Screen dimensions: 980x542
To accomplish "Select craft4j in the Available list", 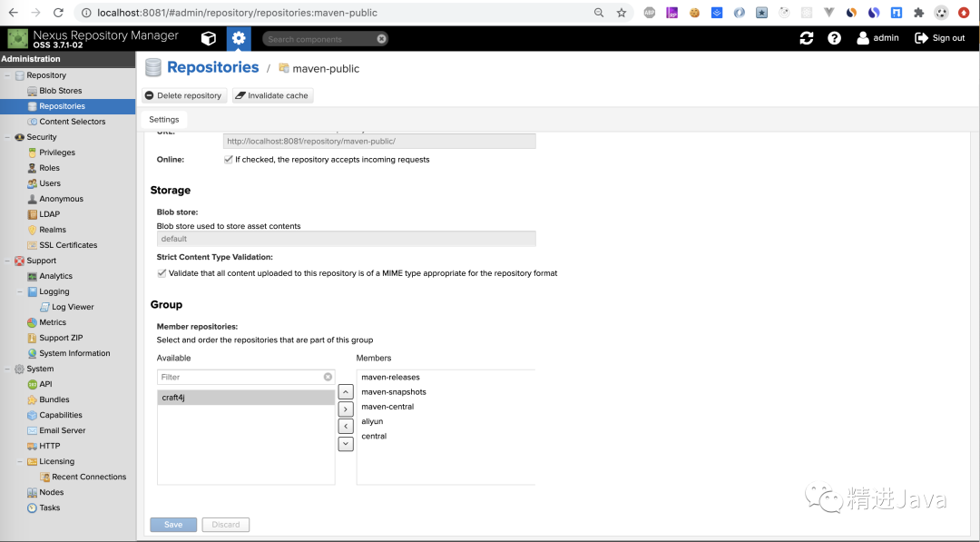I will 246,398.
